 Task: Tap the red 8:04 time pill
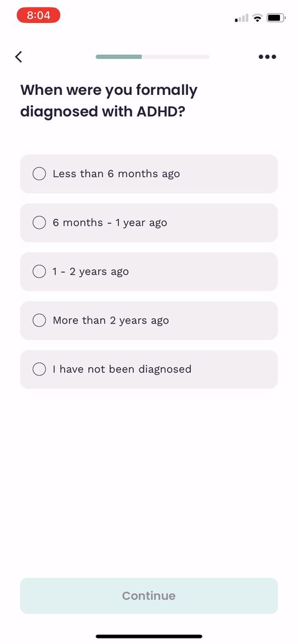[x=38, y=15]
